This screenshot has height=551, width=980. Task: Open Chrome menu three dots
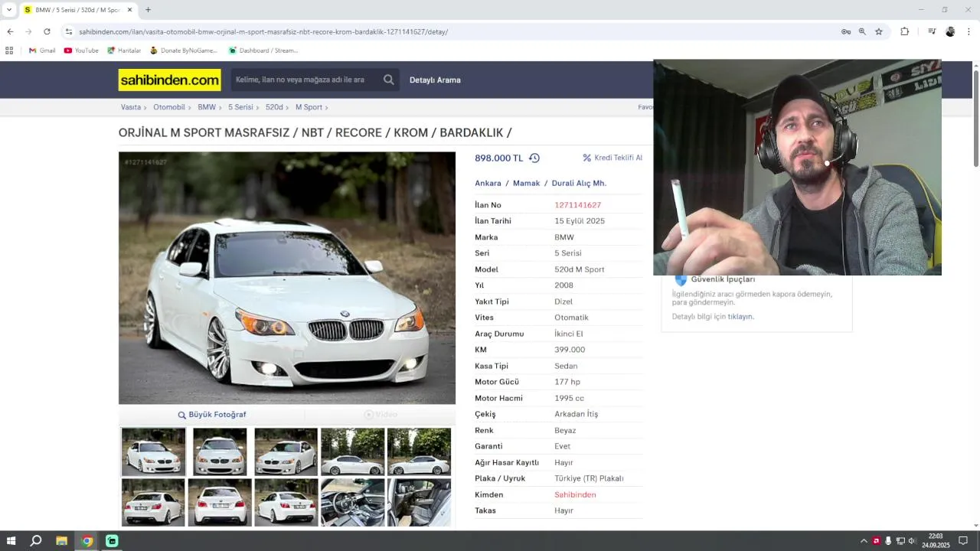tap(969, 31)
